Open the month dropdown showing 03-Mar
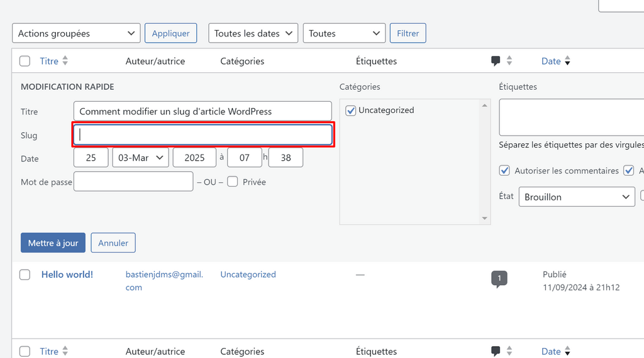The image size is (644, 358). point(140,158)
